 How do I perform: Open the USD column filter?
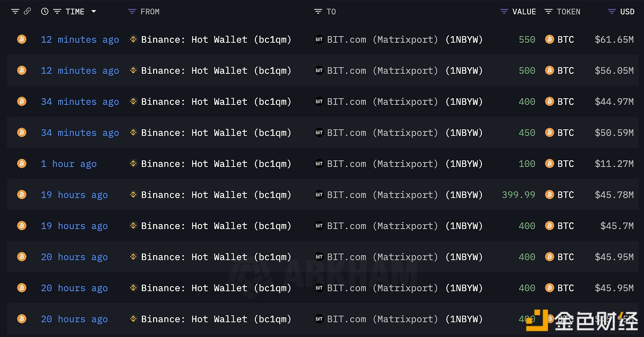pos(612,12)
